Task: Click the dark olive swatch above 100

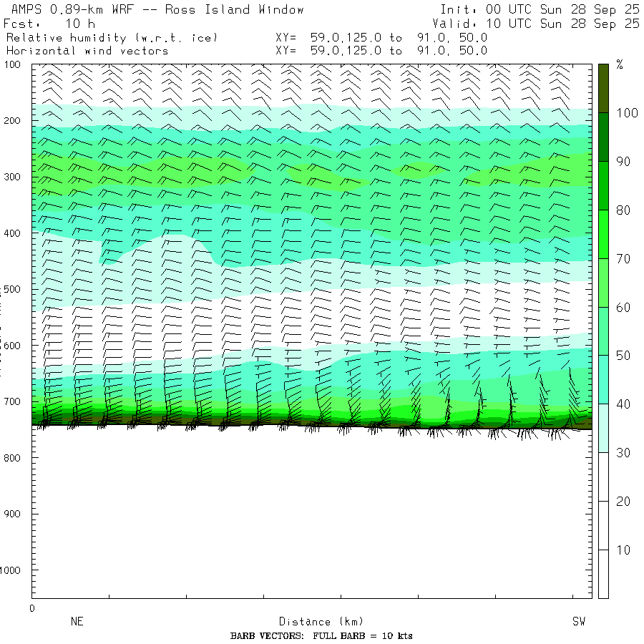Action: click(x=603, y=88)
